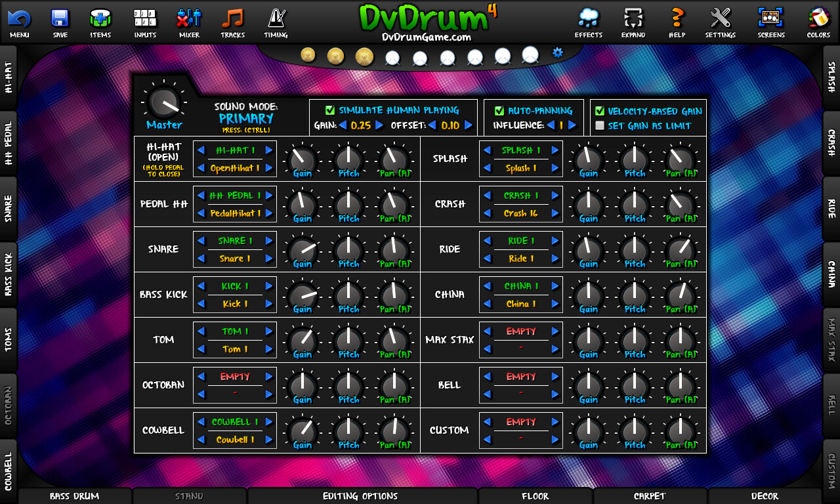The width and height of the screenshot is (840, 504).
Task: Open the Timing metronome icon
Action: tap(276, 18)
